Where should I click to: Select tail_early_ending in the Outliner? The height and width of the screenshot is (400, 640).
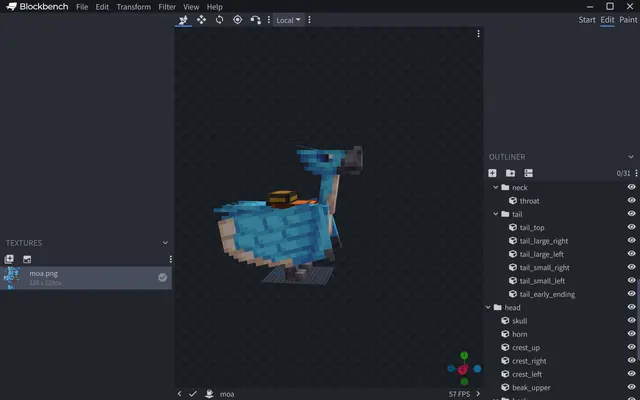(x=547, y=294)
